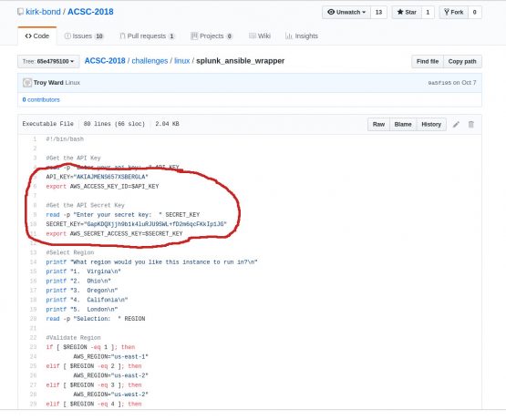Open the Blame view
The width and height of the screenshot is (506, 420).
pos(403,124)
